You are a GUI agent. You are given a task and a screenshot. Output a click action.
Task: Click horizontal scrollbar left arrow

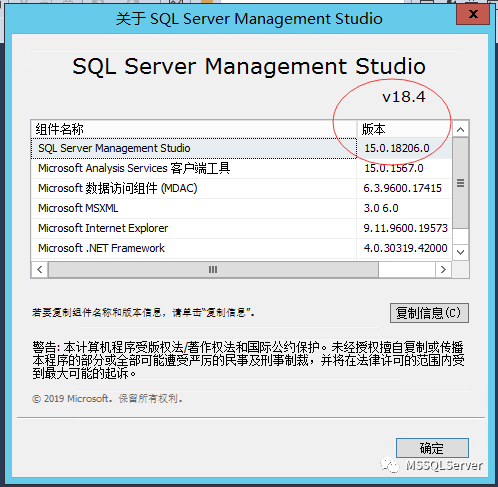pyautogui.click(x=40, y=269)
